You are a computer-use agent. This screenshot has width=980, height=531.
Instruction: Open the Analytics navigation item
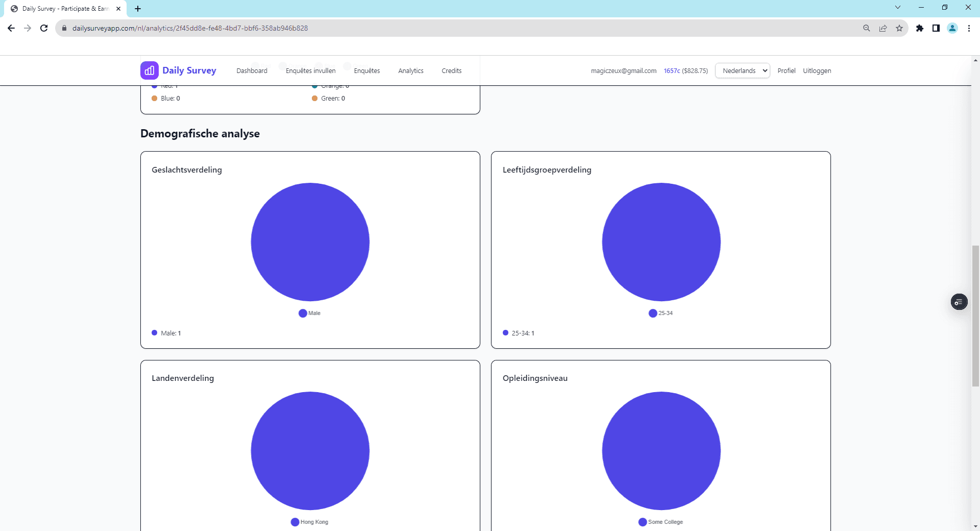[x=410, y=70]
